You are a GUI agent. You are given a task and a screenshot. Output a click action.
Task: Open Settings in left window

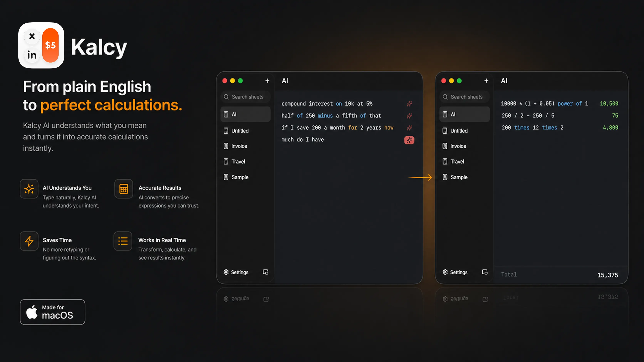(236, 272)
